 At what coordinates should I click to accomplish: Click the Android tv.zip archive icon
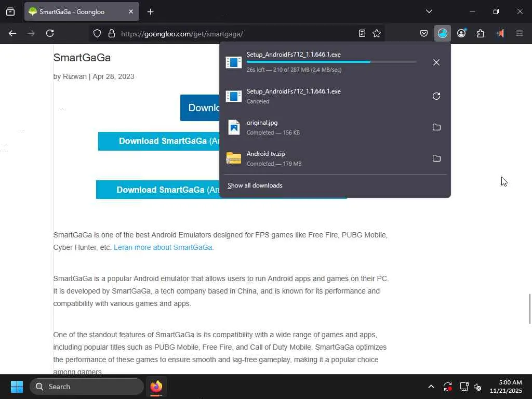[x=234, y=158]
